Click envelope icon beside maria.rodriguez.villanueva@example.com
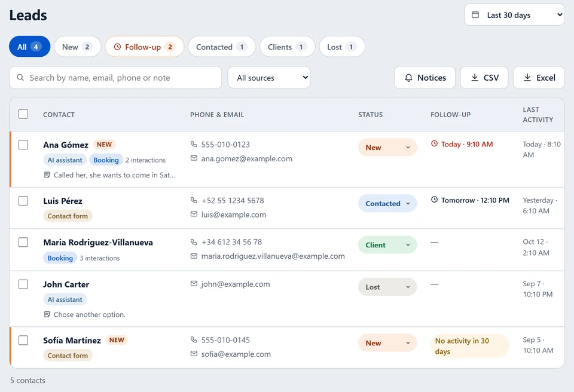The image size is (574, 392). (194, 256)
